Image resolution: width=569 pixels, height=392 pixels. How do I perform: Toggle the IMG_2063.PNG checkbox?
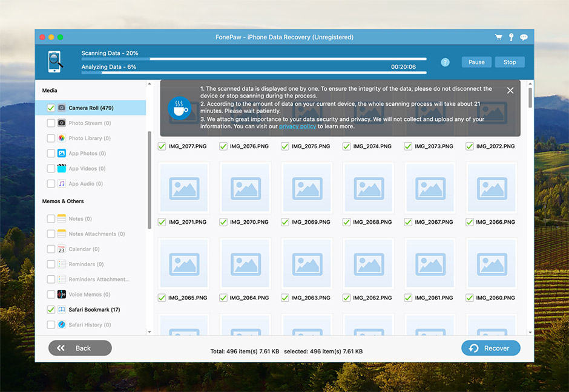(285, 298)
